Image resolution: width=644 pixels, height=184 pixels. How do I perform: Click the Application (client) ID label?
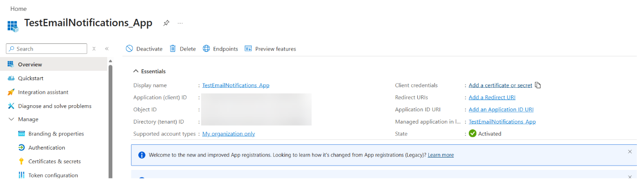[160, 97]
